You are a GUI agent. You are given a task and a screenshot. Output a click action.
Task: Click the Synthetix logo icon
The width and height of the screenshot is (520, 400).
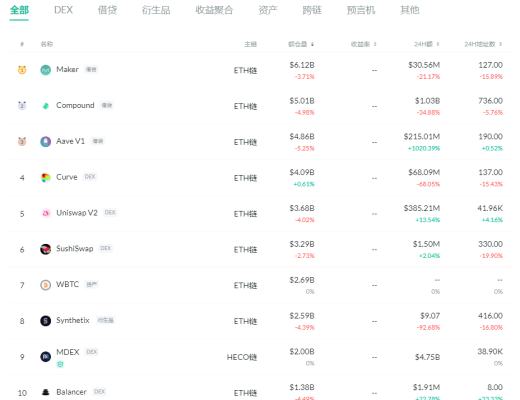pyautogui.click(x=46, y=321)
